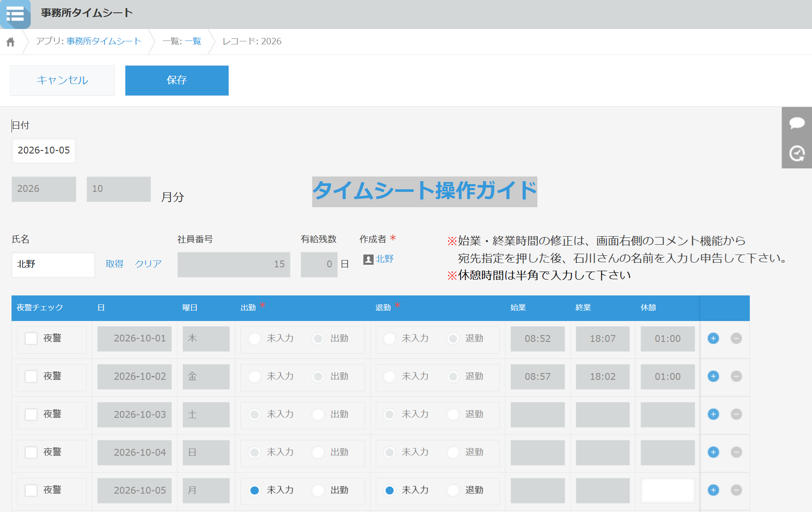This screenshot has height=512, width=812.
Task: Click the 始業 value 08:52
Action: (537, 338)
